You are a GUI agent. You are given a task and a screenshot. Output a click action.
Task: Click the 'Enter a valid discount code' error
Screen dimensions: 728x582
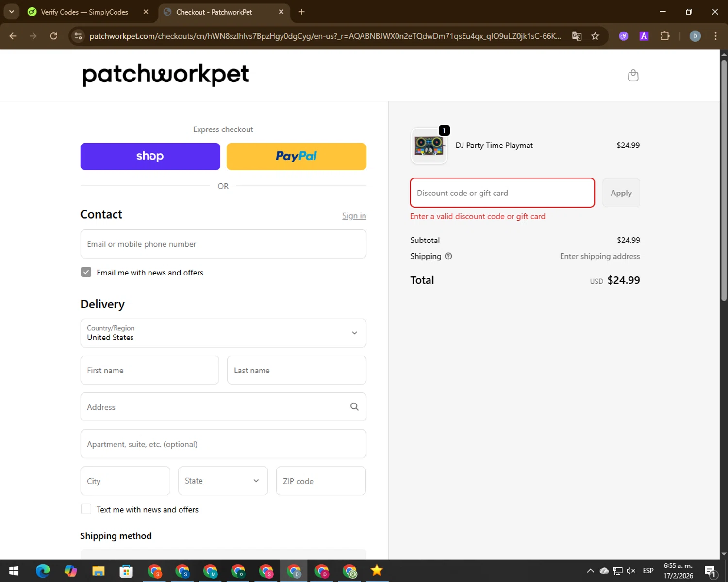[x=478, y=216]
